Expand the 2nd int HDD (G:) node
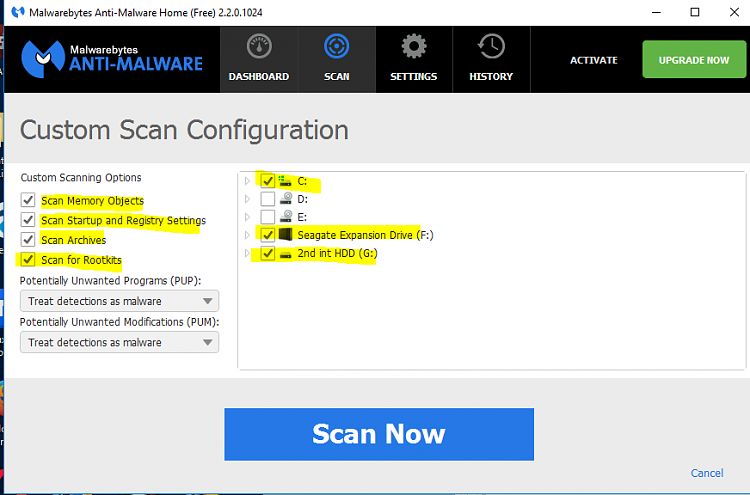The height and width of the screenshot is (495, 750). pos(247,253)
